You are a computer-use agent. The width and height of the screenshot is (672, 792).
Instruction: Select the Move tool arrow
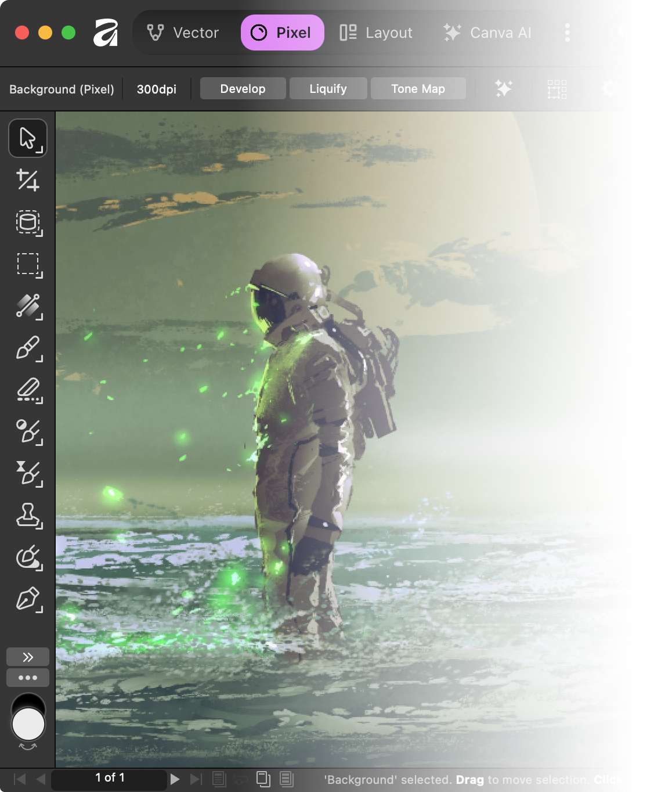click(27, 138)
